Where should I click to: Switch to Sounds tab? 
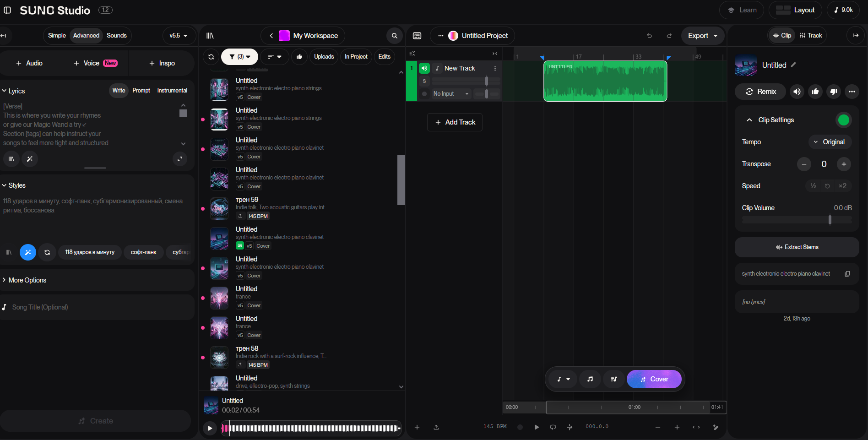tap(117, 36)
